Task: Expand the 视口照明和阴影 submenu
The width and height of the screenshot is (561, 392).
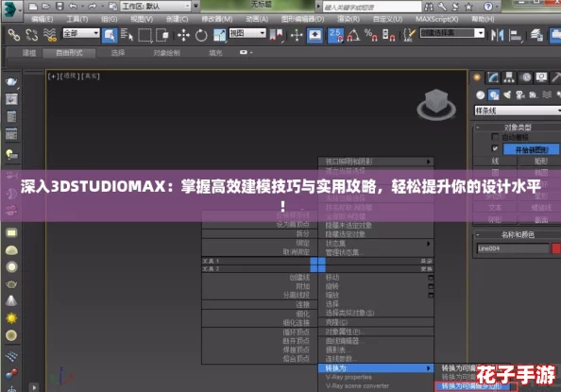Action: pyautogui.click(x=376, y=162)
